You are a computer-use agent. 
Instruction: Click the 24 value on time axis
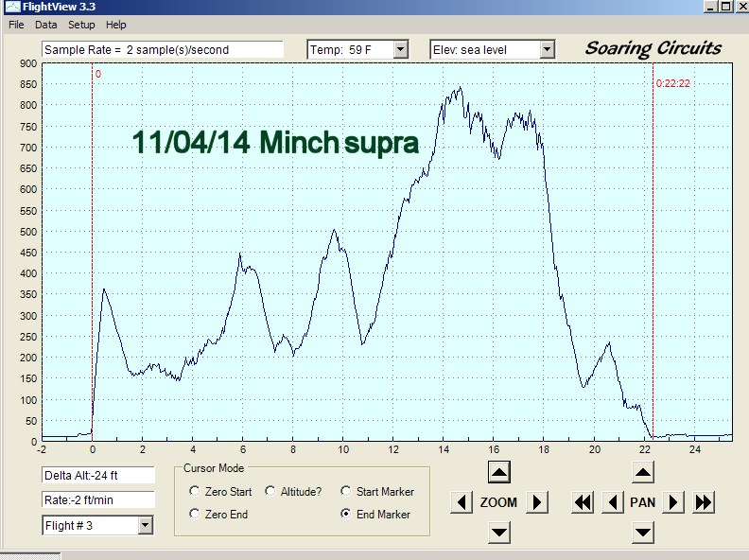(694, 449)
